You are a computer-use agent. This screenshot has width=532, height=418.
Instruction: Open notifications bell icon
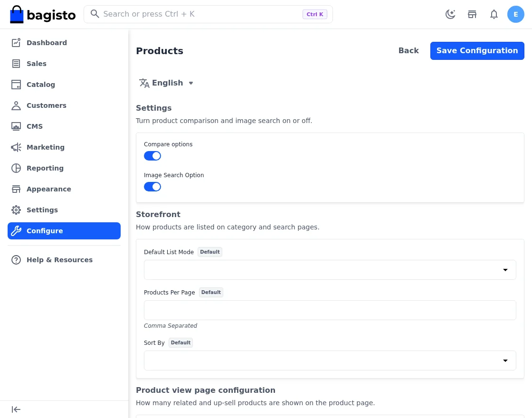494,14
